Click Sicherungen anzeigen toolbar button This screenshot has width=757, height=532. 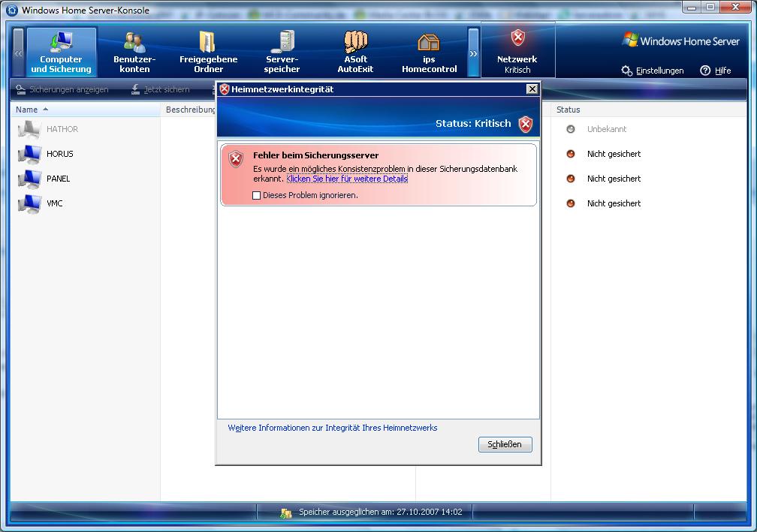pyautogui.click(x=62, y=89)
